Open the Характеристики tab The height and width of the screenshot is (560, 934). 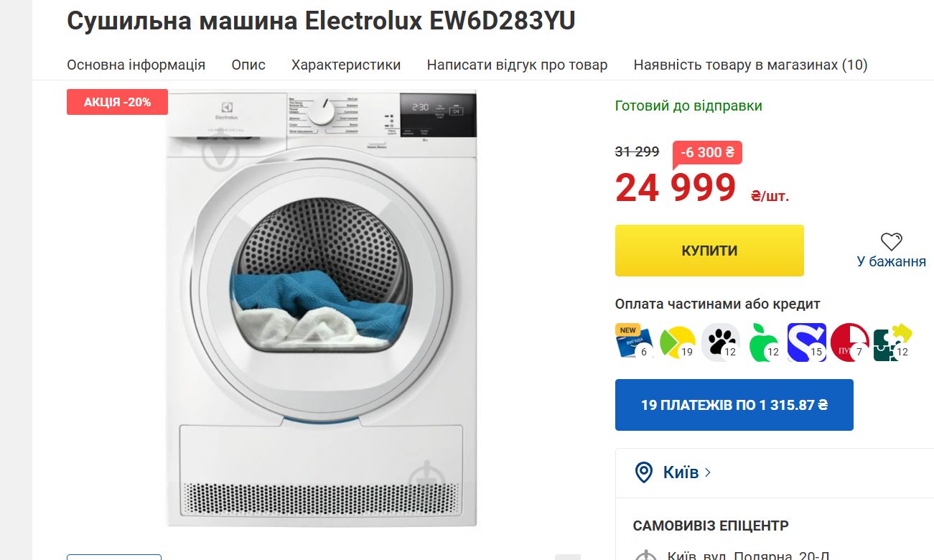click(346, 65)
